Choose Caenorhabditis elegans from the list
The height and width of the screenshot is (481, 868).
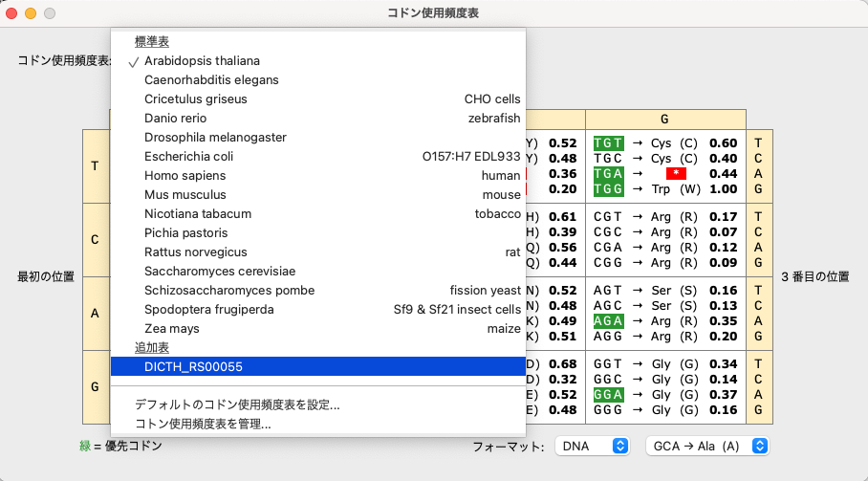click(317, 79)
